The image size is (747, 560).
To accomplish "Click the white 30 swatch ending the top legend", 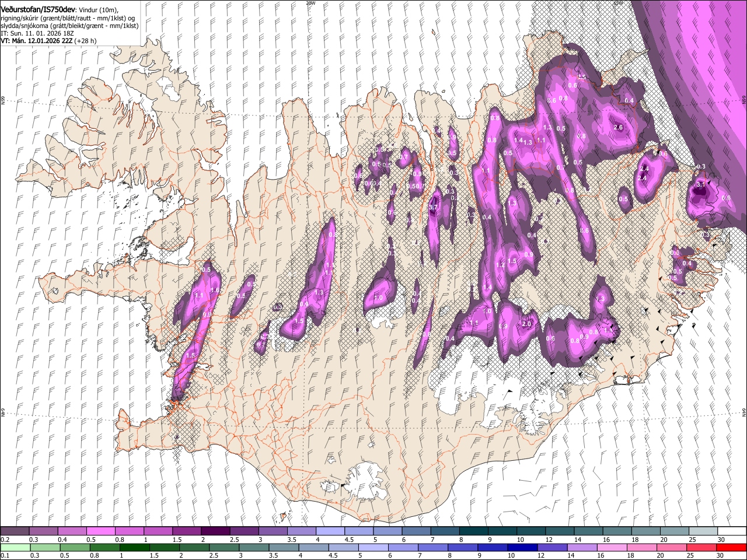I will 731,531.
